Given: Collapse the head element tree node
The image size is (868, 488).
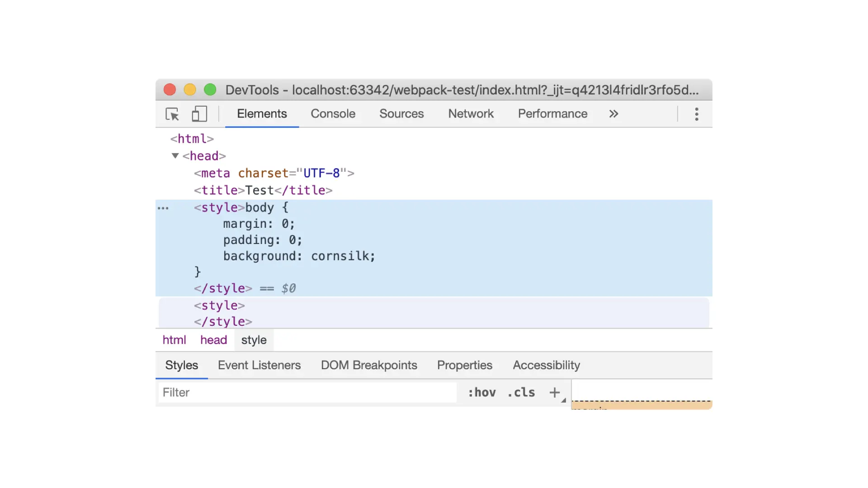Looking at the screenshot, I should click(x=175, y=156).
